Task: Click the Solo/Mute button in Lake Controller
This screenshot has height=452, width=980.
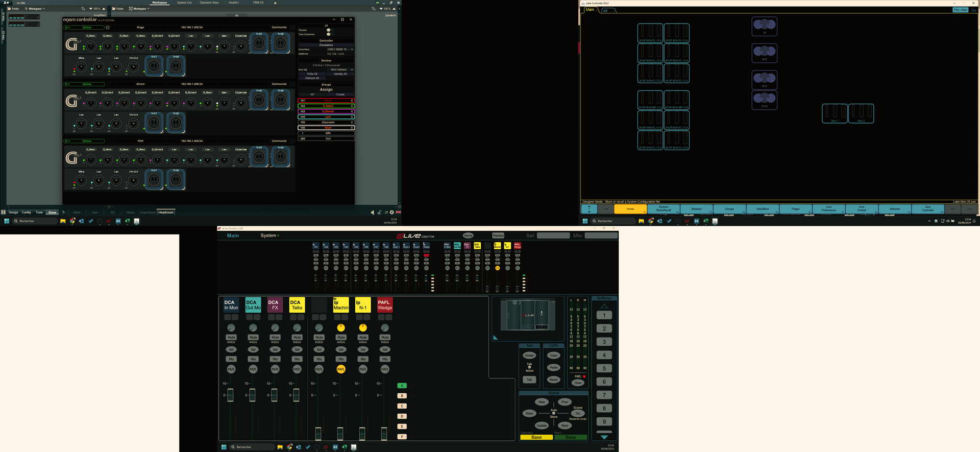Action: point(763,209)
